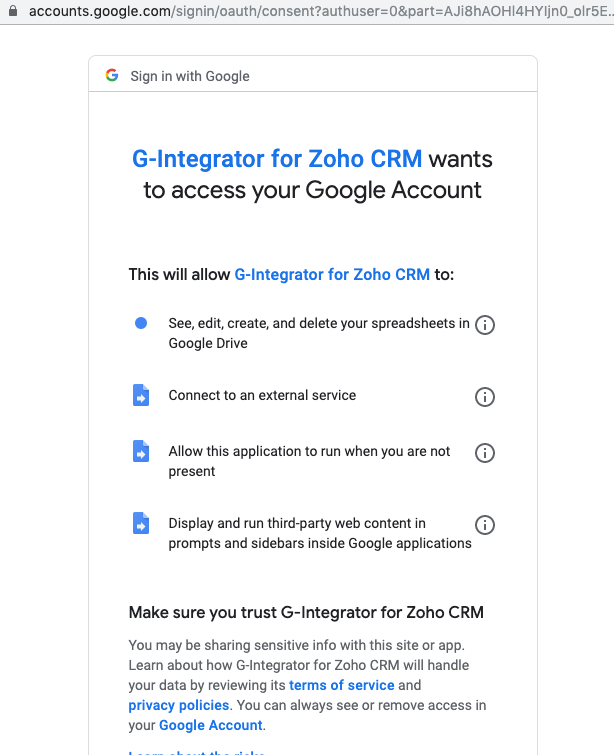Screen dimensions: 614x755
Task: Click the Google G logo
Action: (x=112, y=75)
